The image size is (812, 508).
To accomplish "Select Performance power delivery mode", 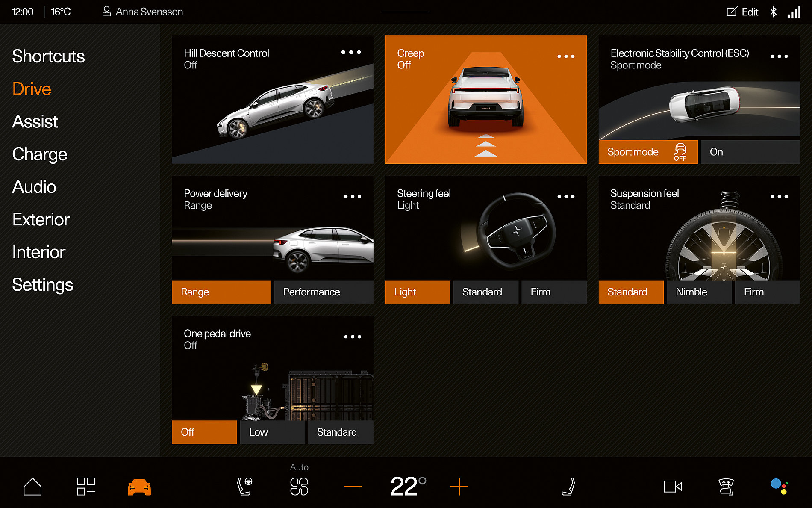I will [324, 292].
